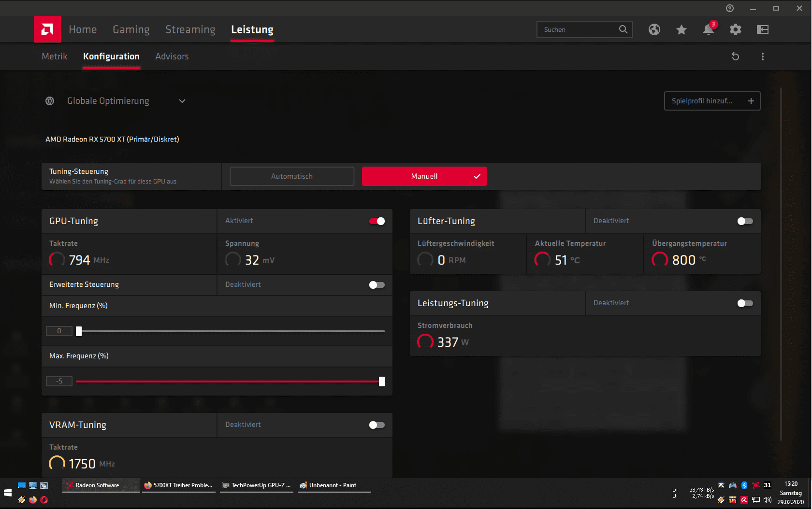Click the vertical scrollbar of the page

tap(781, 264)
